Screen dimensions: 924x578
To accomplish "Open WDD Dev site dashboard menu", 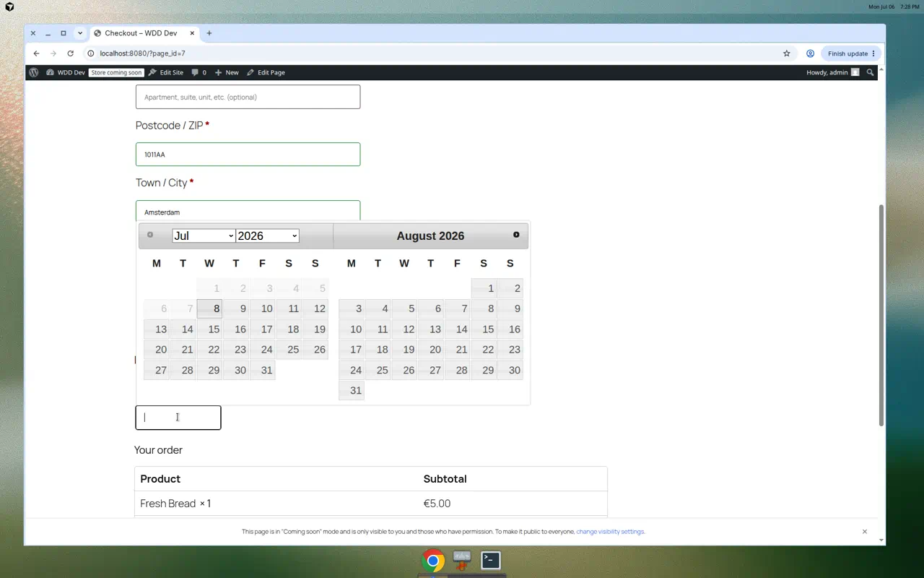I will 66,72.
